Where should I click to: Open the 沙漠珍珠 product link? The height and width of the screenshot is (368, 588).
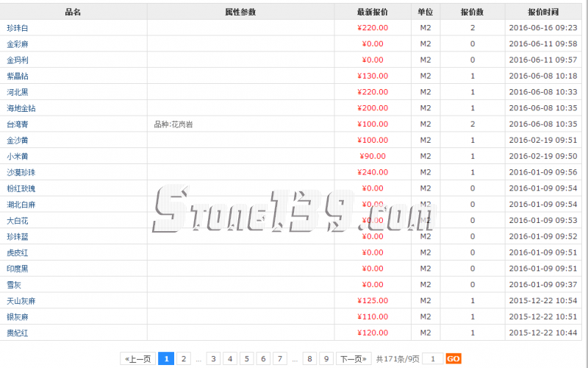[x=21, y=172]
